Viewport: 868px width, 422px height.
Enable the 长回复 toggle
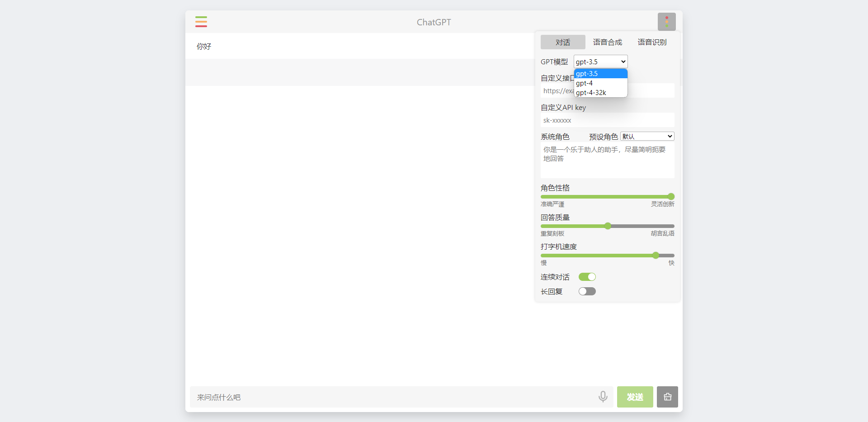pos(587,291)
